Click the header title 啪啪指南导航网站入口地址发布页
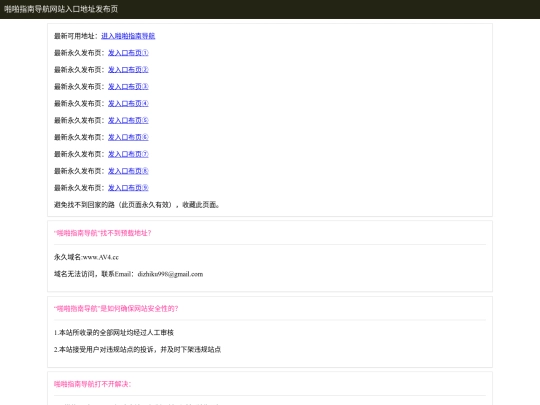This screenshot has width=540, height=405. [x=61, y=9]
